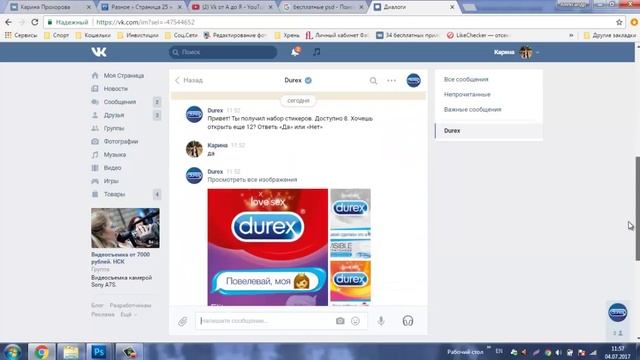Select Непрочитанные filter
Screen dimensions: 640x360
click(467, 94)
